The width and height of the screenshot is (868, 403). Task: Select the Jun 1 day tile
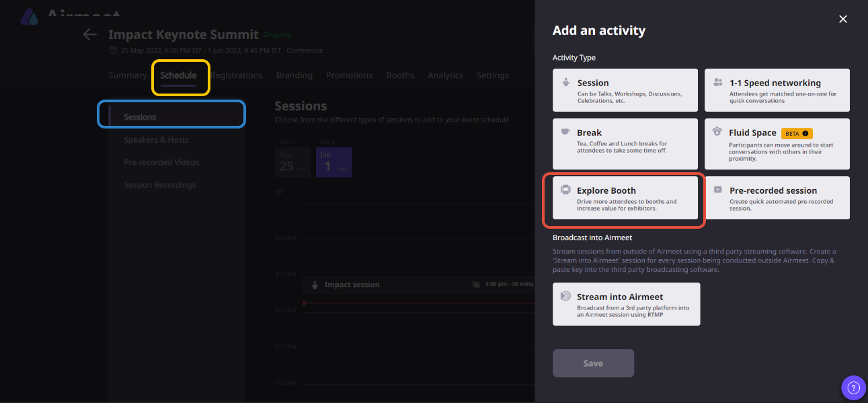click(333, 163)
